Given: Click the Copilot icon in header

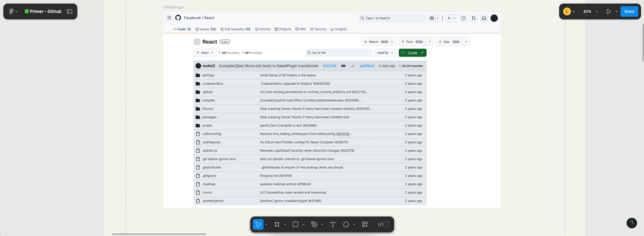Looking at the screenshot, I should coord(432,18).
